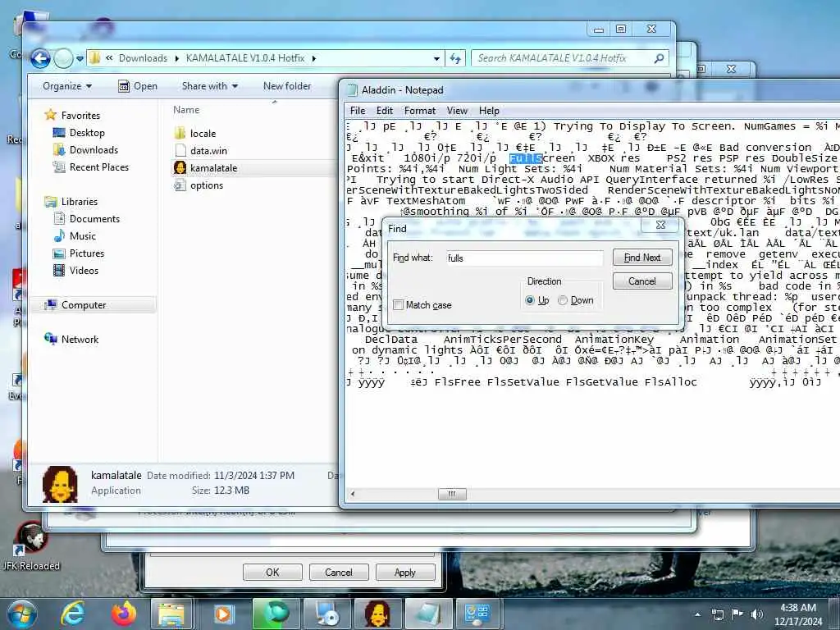
Task: Click the Open toolbar button
Action: (x=138, y=85)
